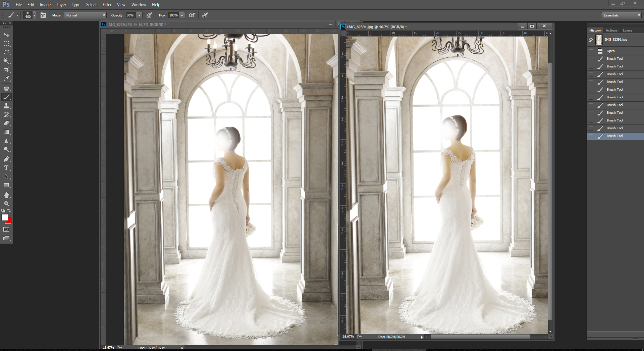Revert to the Open history state
The width and height of the screenshot is (644, 351).
click(610, 51)
